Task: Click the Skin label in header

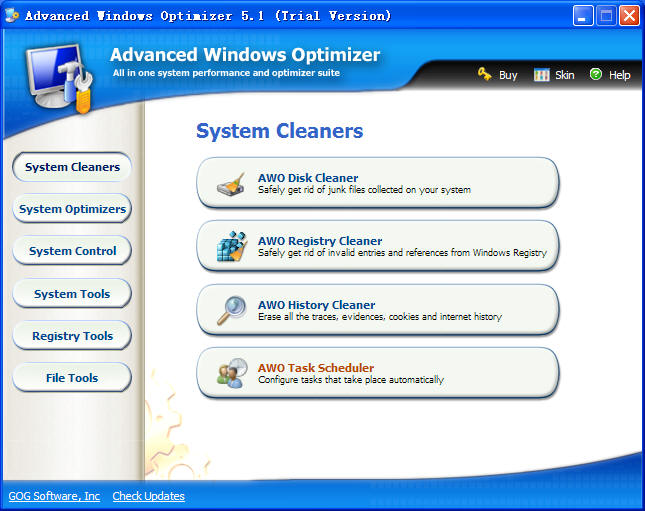Action: 565,75
